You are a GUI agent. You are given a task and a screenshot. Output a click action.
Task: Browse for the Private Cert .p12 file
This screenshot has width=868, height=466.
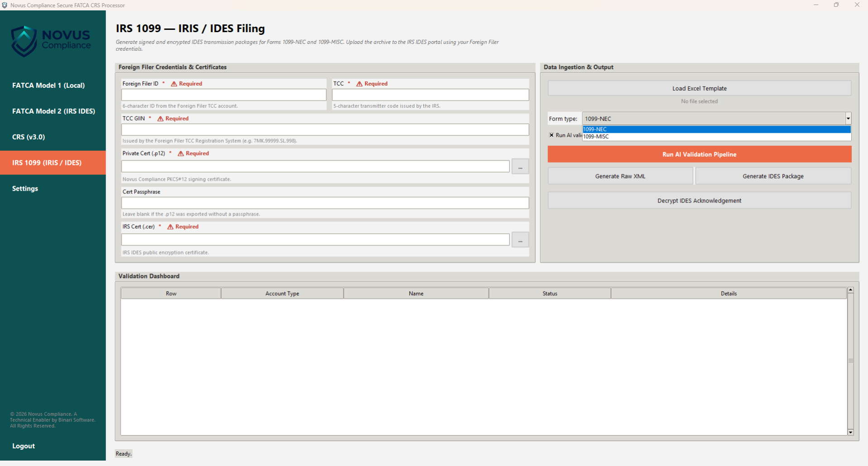pos(520,167)
